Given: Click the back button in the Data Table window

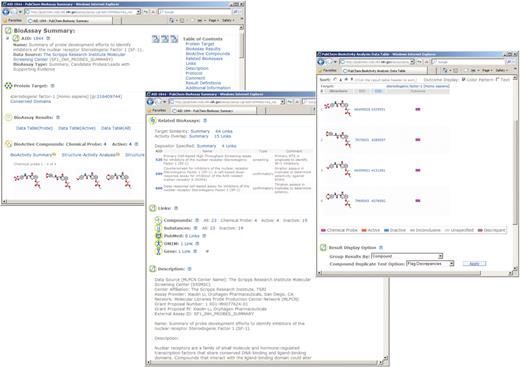Looking at the screenshot, I should pos(321,62).
